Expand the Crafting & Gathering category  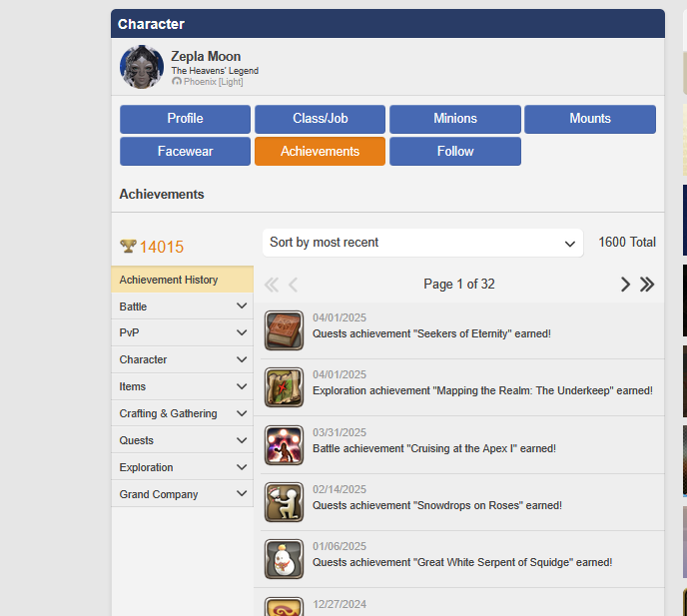(183, 413)
